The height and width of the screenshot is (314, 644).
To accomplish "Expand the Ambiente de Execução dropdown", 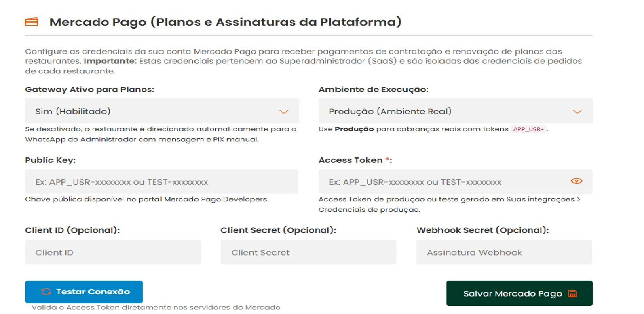I will 455,111.
